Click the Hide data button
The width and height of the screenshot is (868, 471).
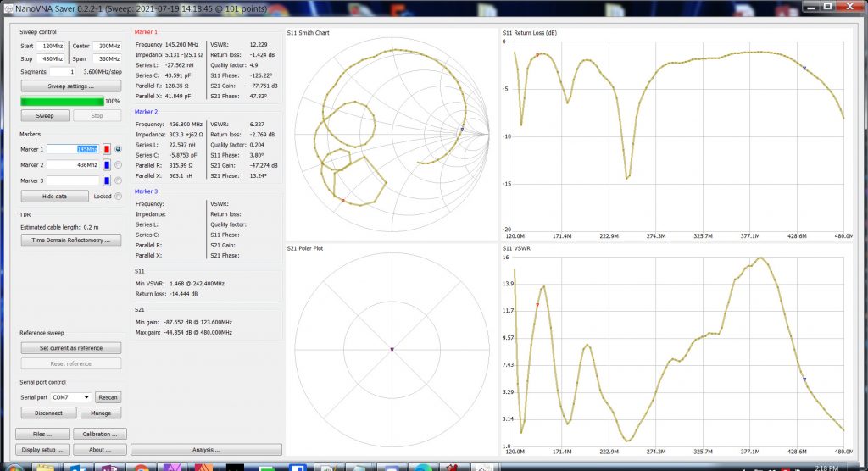click(x=54, y=196)
